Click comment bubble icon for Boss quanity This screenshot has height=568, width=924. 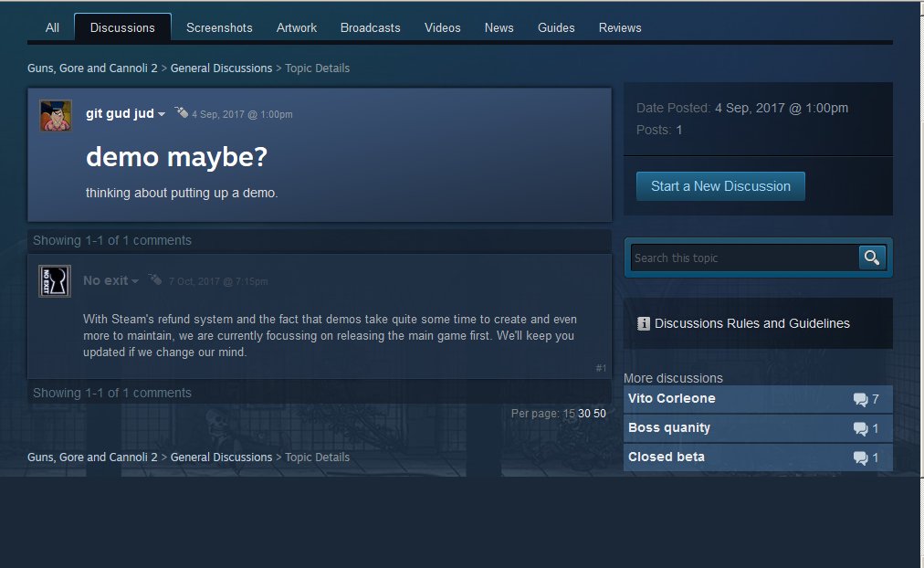point(860,428)
